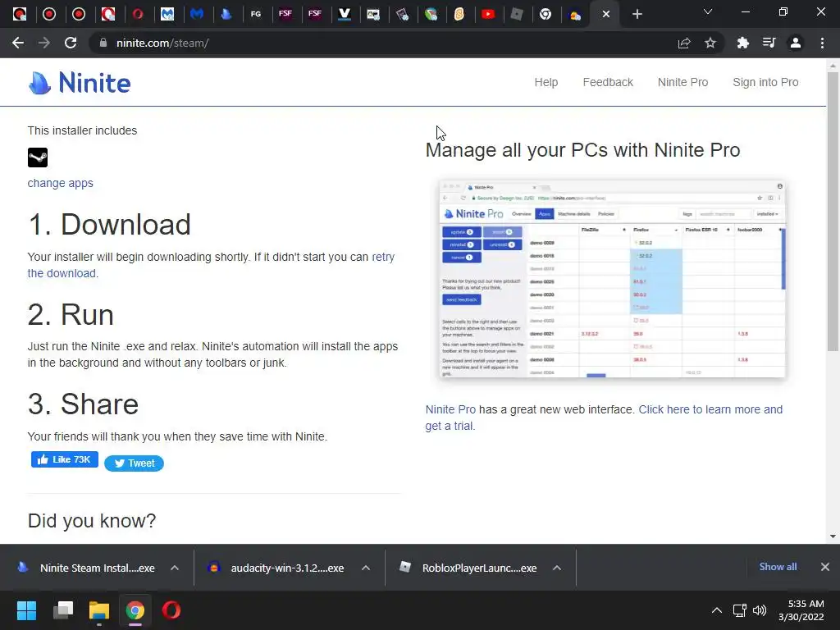Click the change apps link

[61, 183]
